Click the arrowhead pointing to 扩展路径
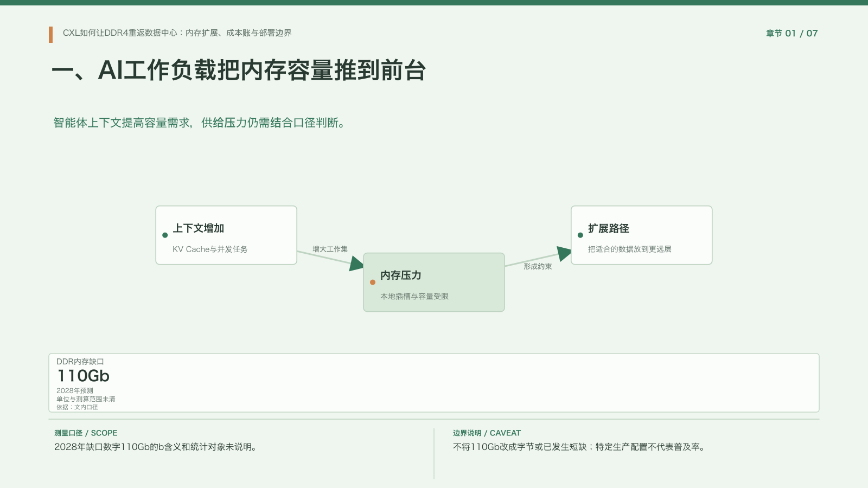 (564, 253)
